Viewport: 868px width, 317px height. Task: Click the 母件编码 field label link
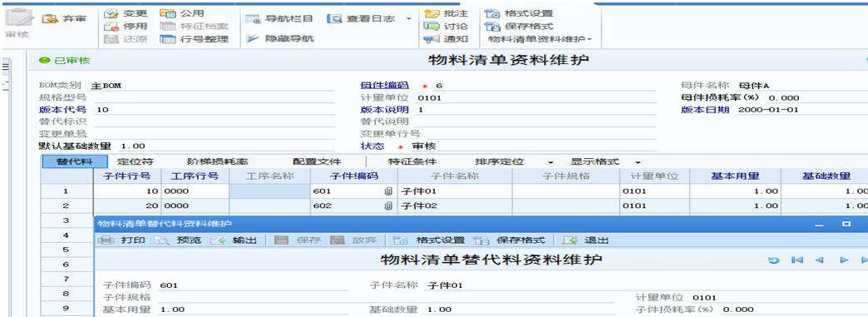click(385, 86)
